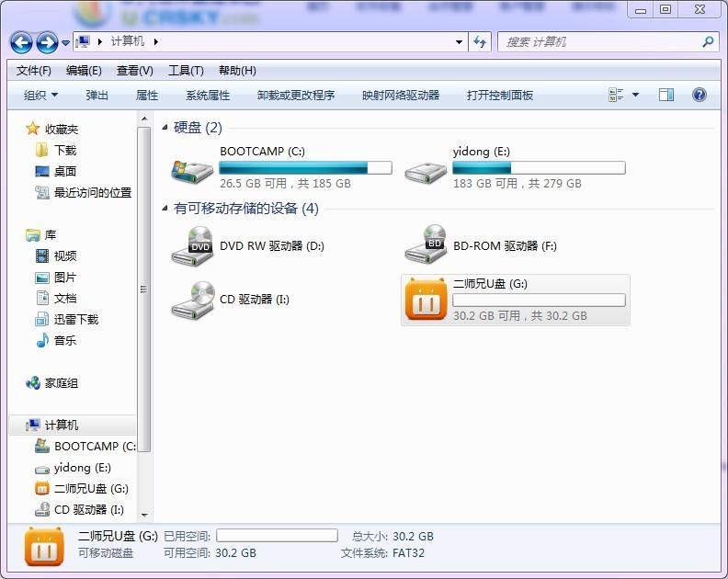Click the Forward navigation arrow
The height and width of the screenshot is (579, 728).
click(x=48, y=42)
